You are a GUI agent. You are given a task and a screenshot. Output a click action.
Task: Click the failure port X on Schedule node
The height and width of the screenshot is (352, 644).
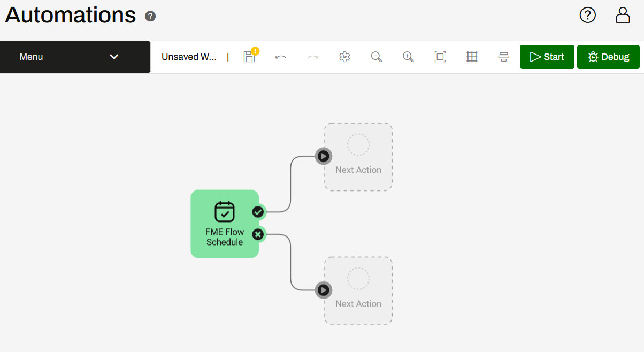(258, 234)
